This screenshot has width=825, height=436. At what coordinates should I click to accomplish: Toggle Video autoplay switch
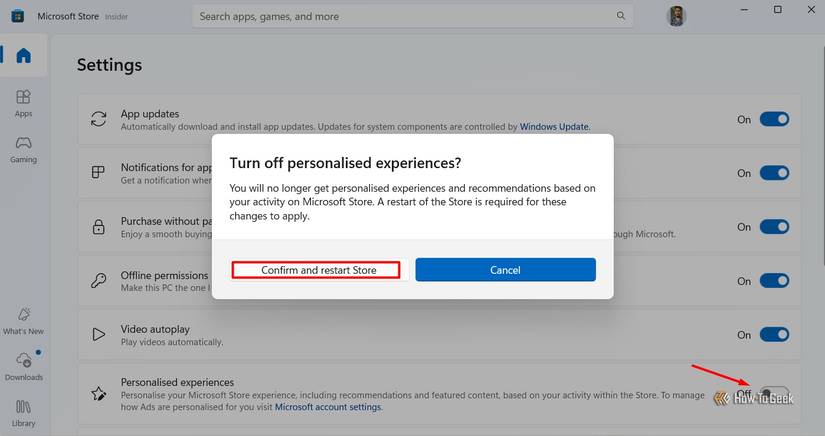(x=774, y=334)
